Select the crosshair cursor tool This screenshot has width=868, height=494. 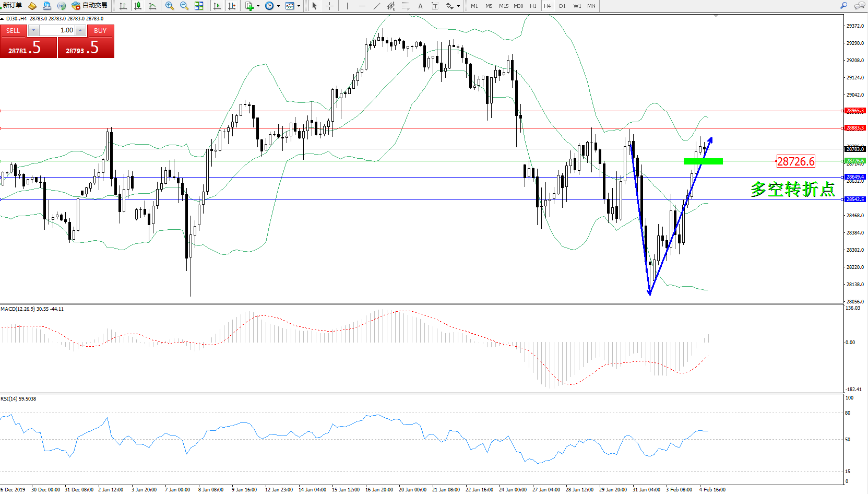[x=330, y=6]
